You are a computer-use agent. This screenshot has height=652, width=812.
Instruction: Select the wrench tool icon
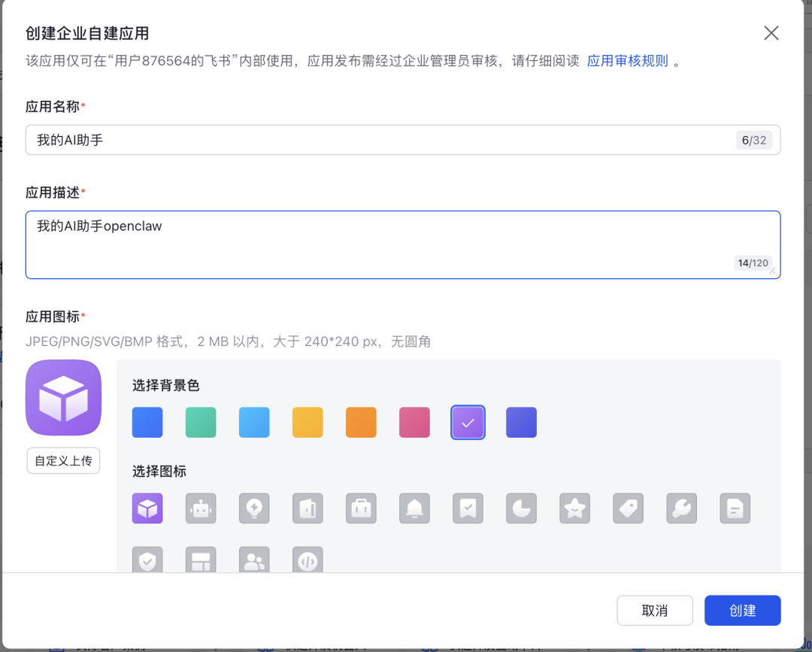pos(681,508)
